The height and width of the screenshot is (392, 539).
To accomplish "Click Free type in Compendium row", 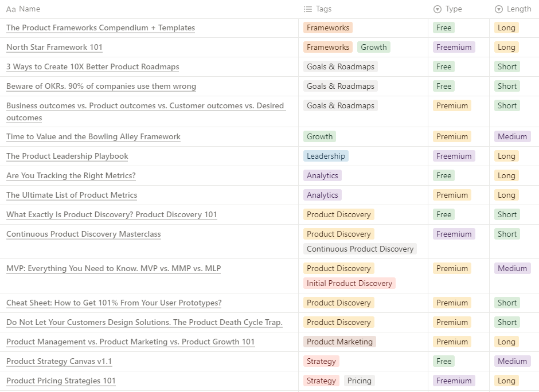I will (444, 28).
